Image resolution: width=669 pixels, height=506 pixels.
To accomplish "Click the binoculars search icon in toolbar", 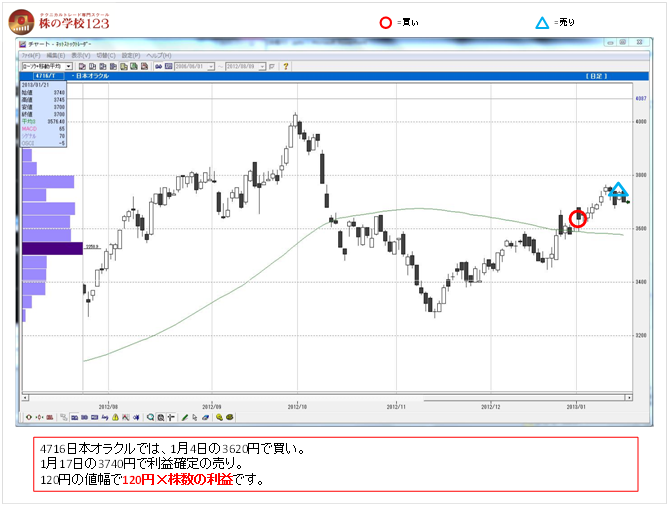I will click(159, 66).
